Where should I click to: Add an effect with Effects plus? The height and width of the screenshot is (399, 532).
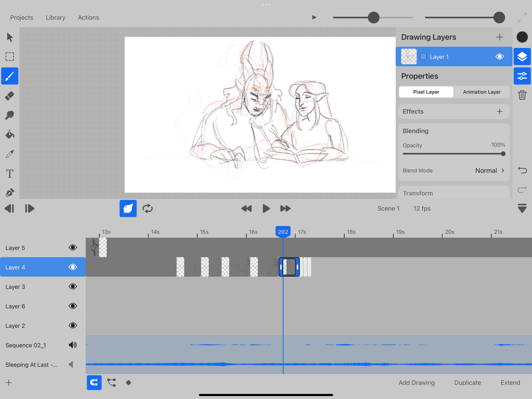click(499, 111)
